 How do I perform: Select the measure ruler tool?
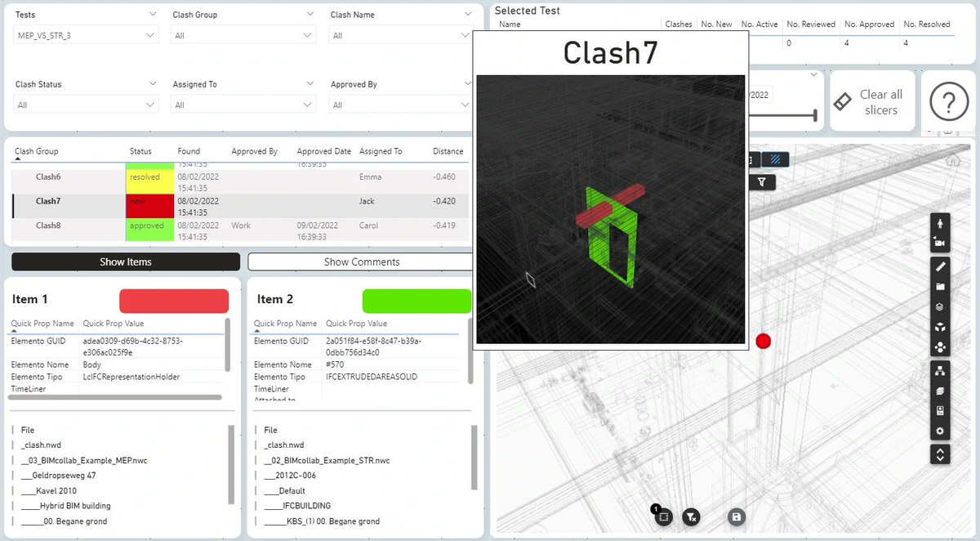[940, 266]
